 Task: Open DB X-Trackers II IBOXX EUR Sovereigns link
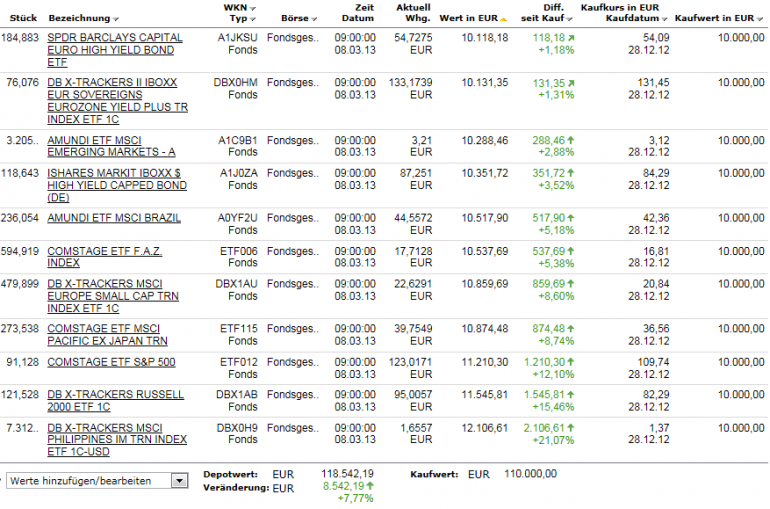point(117,101)
